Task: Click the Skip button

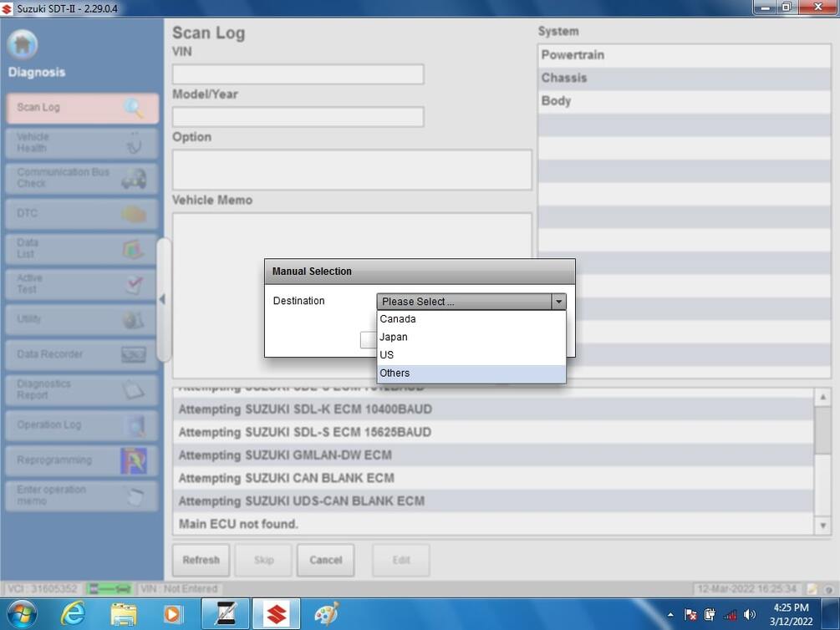Action: 263,561
